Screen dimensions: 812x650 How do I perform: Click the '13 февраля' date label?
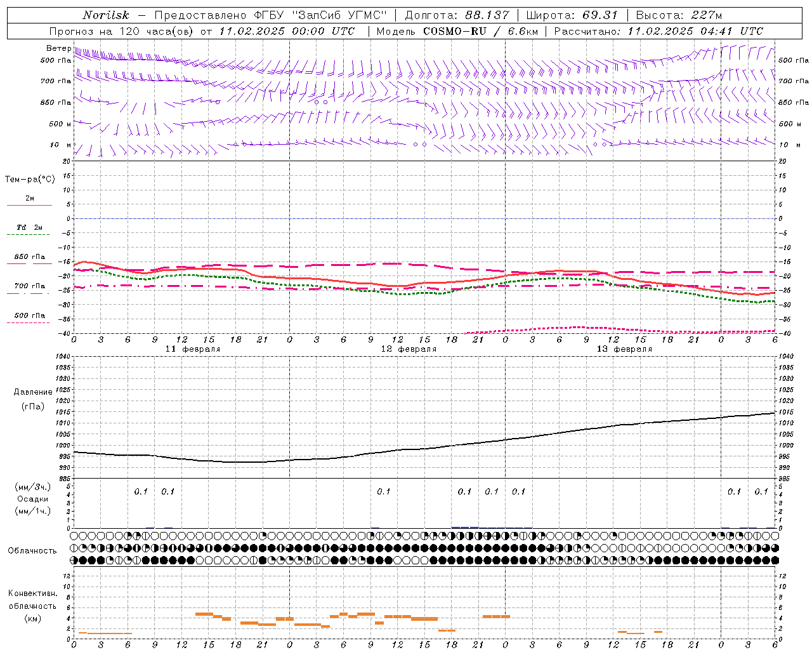[x=624, y=349]
